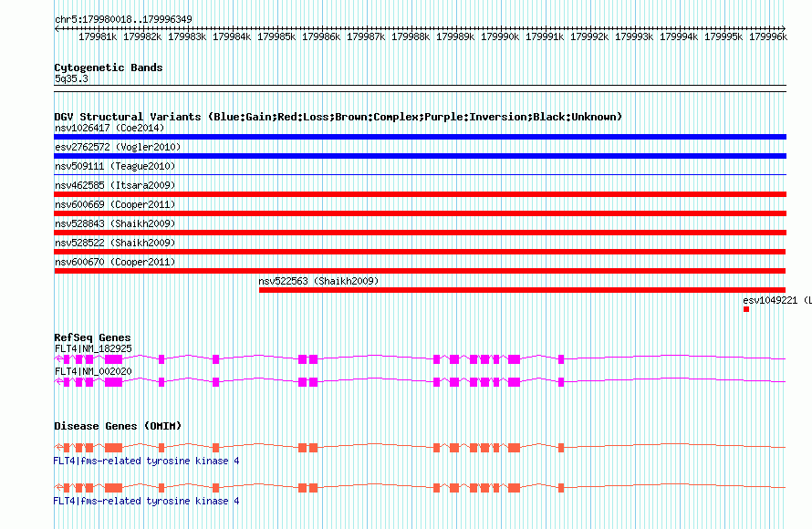Click the 179990k ruler position

click(x=500, y=36)
